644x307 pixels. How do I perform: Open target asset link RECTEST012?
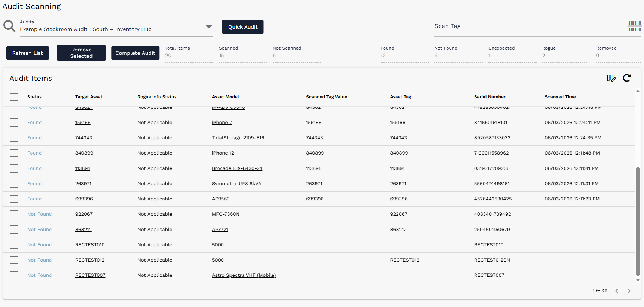click(90, 260)
